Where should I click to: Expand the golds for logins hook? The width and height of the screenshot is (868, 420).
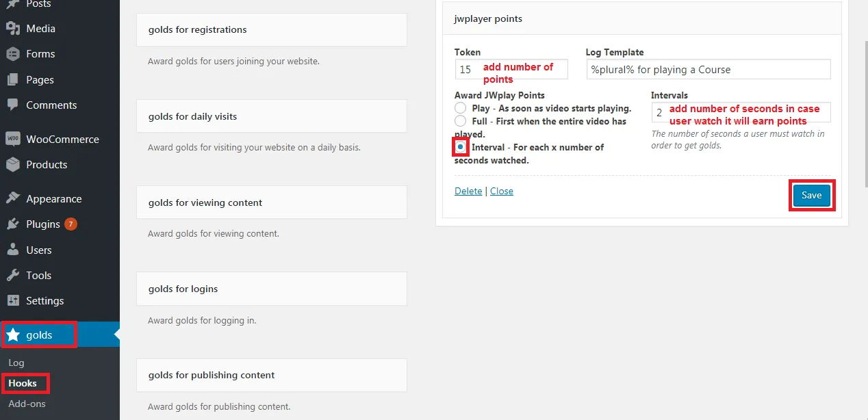271,289
